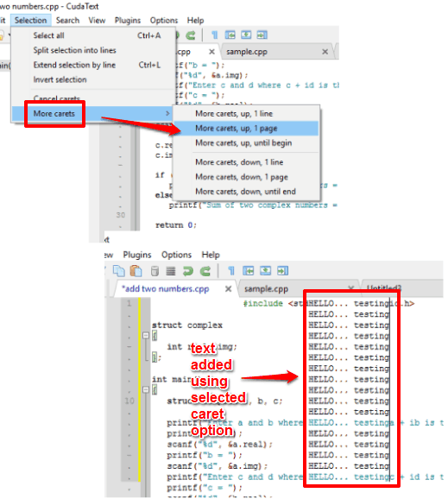Click the Copy icon in the lower toolbar
The width and height of the screenshot is (448, 499).
[119, 271]
